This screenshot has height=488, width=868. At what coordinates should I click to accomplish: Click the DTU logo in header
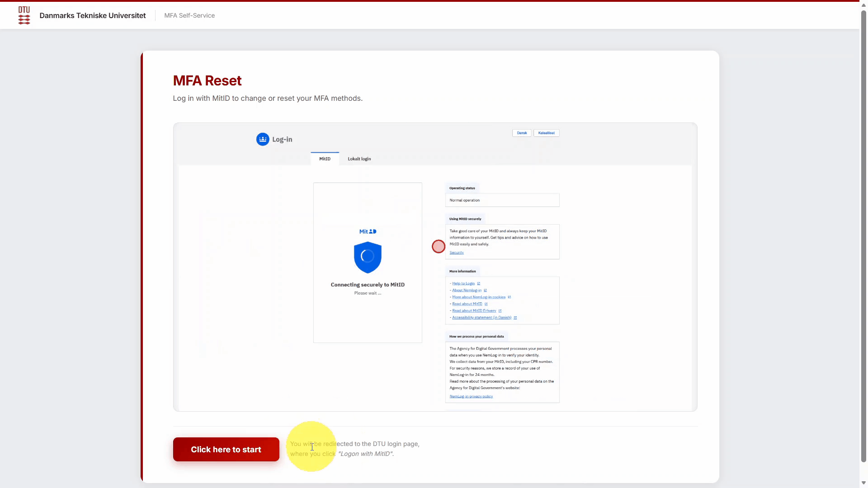(x=24, y=15)
